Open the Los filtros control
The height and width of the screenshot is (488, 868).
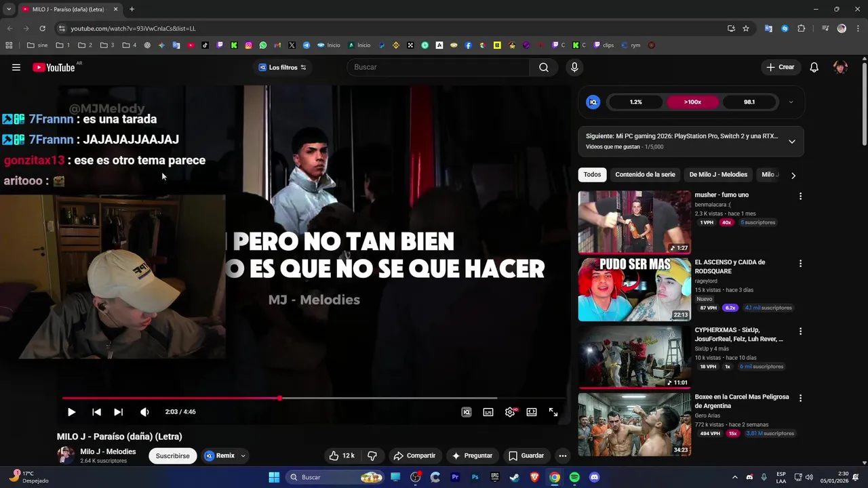click(x=283, y=67)
